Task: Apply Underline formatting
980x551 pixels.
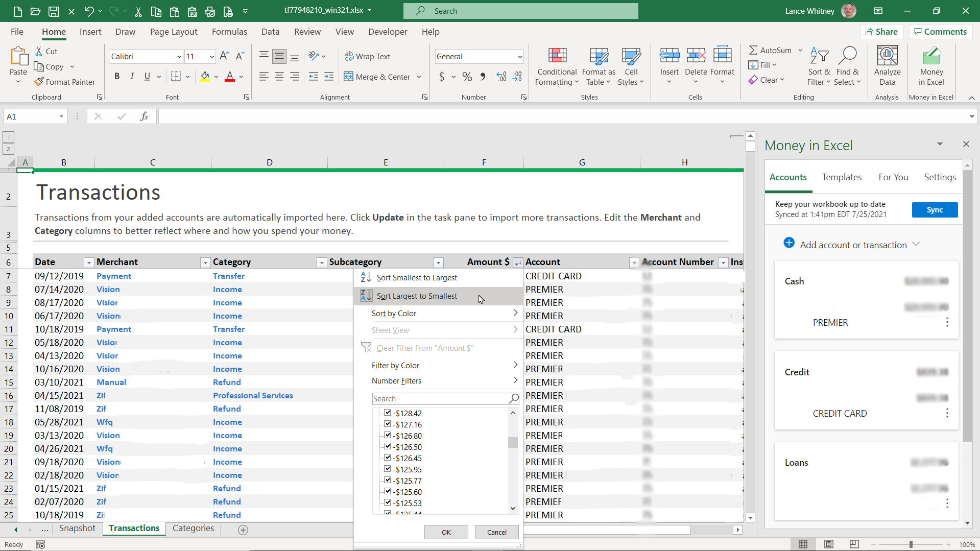Action: pos(147,77)
